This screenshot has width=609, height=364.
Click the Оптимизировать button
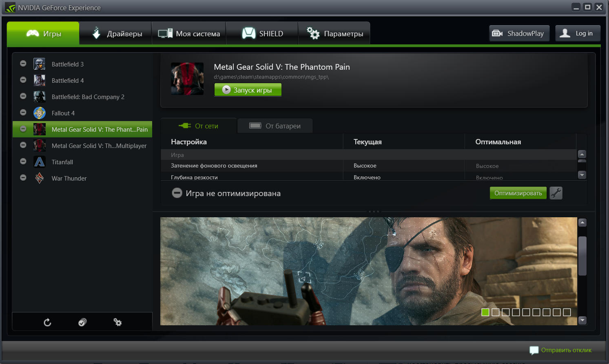518,193
